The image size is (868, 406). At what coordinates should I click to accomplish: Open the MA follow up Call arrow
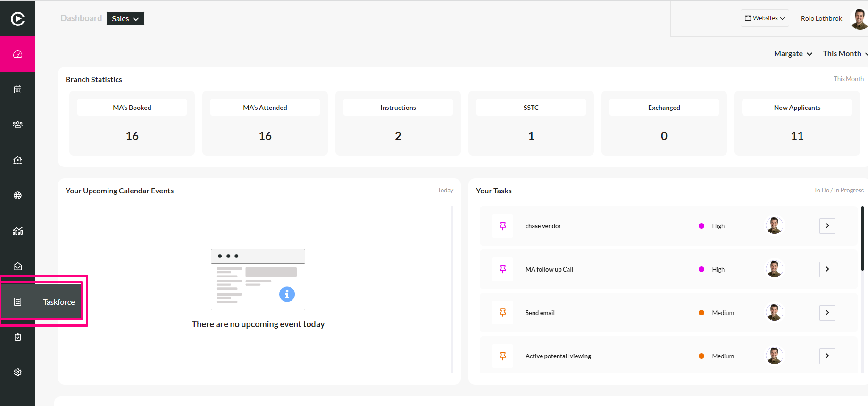click(827, 269)
